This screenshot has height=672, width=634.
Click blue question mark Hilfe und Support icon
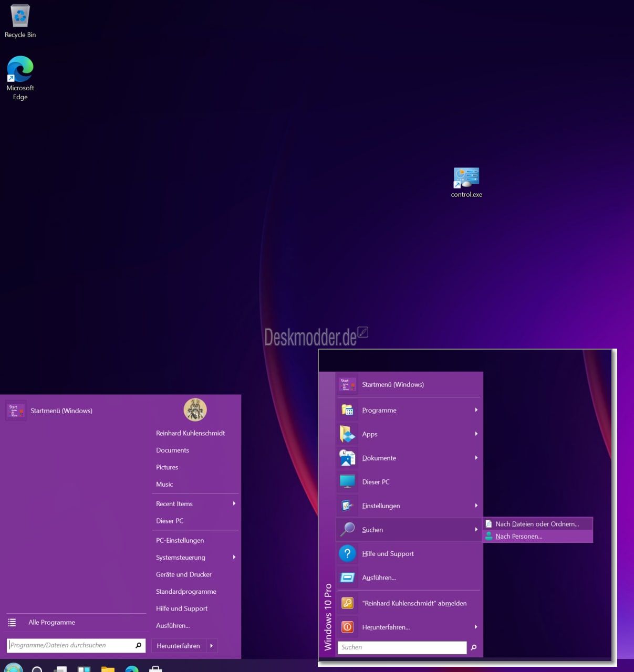pos(347,553)
